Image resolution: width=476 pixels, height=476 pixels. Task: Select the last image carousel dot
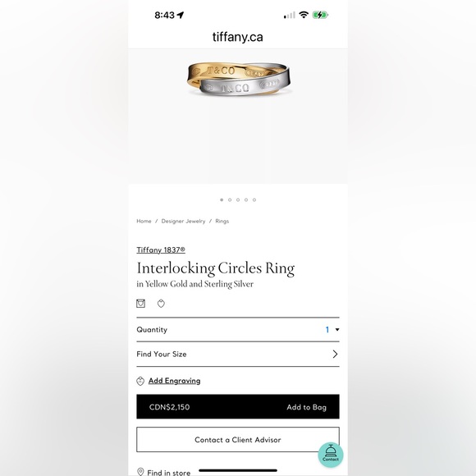(x=254, y=199)
